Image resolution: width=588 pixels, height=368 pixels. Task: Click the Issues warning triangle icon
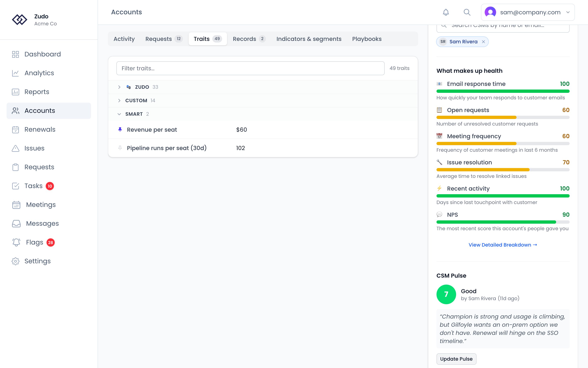tap(16, 148)
